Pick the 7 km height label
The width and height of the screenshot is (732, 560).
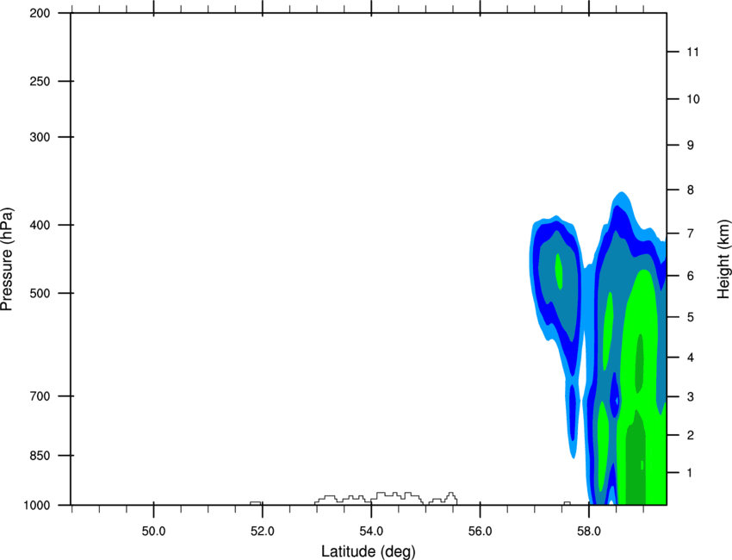[x=691, y=233]
